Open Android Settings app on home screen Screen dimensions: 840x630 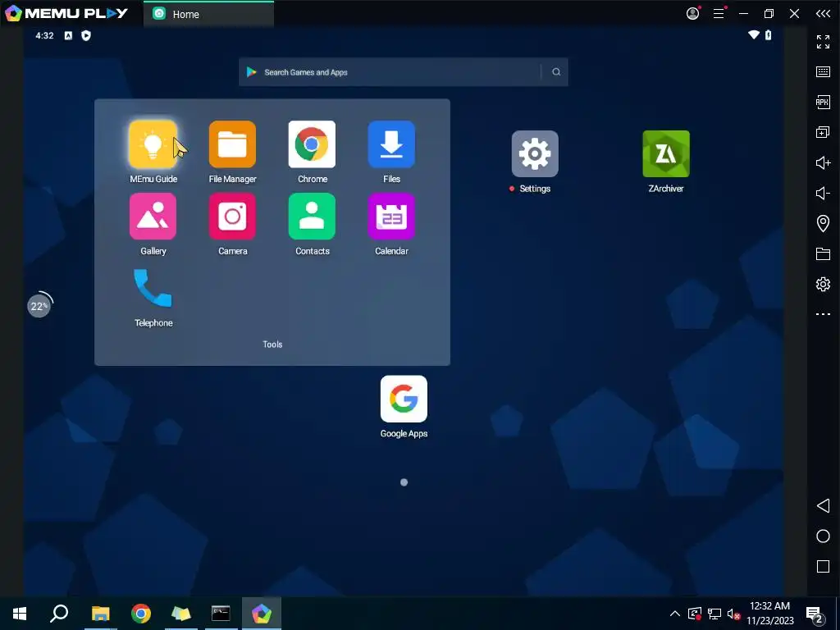click(x=535, y=153)
